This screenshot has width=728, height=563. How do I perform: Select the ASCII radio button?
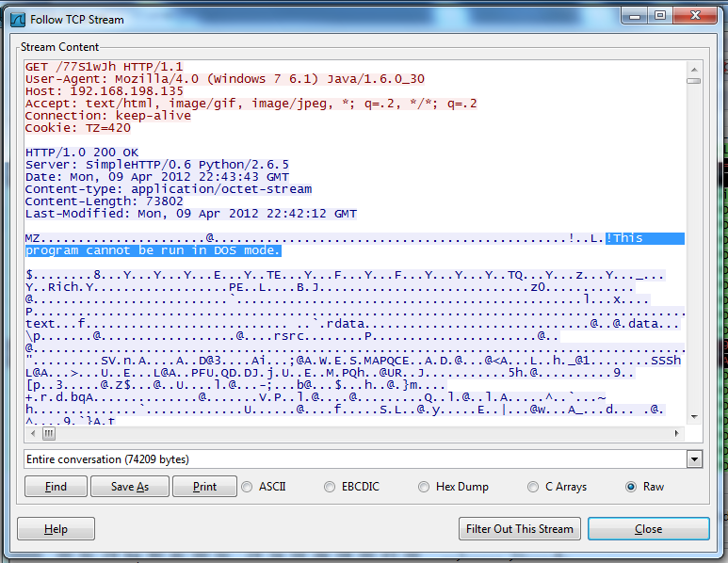tap(247, 487)
